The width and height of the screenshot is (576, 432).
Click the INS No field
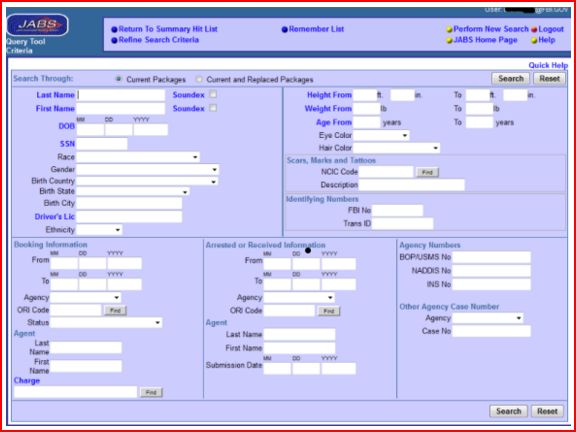click(492, 284)
